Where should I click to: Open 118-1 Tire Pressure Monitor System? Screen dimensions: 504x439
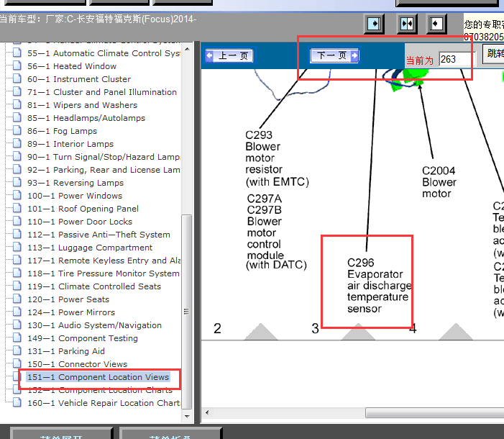[x=104, y=273]
